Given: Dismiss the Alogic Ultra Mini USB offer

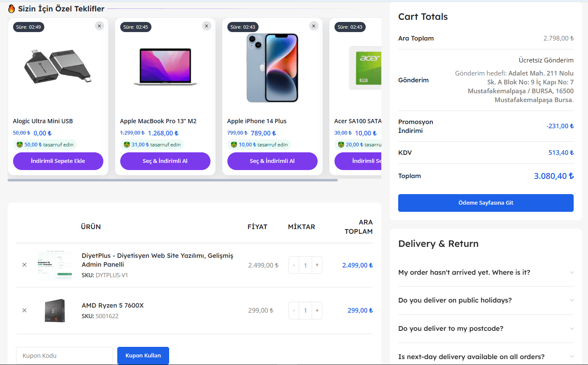Looking at the screenshot, I should (x=99, y=26).
